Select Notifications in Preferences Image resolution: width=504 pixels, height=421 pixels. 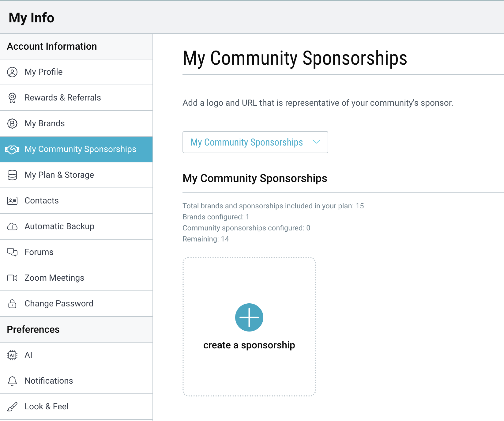tap(49, 381)
